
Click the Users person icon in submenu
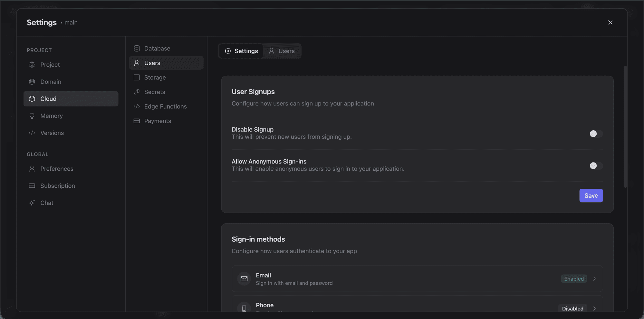pos(137,63)
